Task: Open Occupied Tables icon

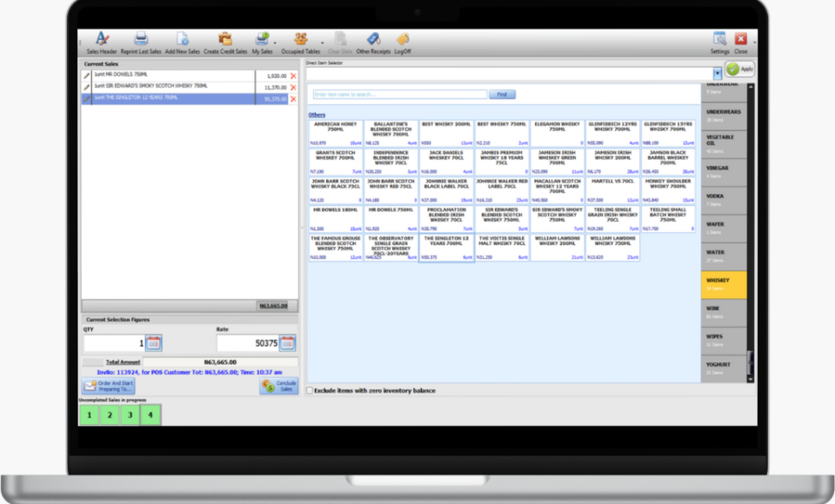Action: 301,39
